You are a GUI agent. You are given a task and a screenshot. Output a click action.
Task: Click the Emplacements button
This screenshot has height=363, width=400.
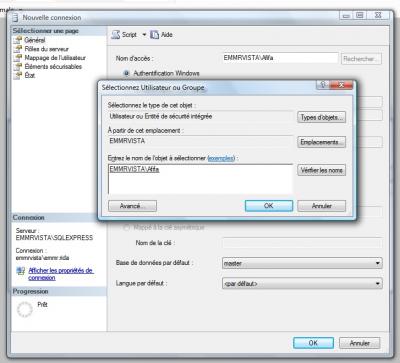[x=321, y=142]
